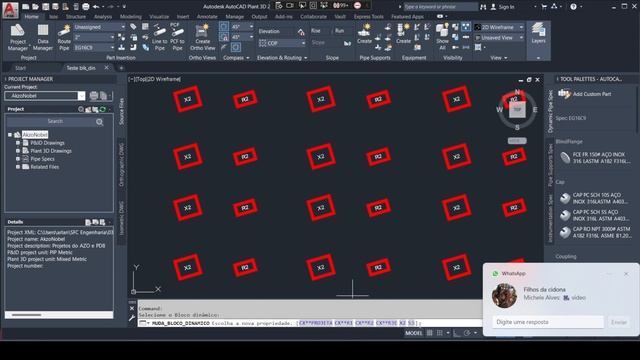
Task: Click the Add Custom Part icon
Action: 564,94
